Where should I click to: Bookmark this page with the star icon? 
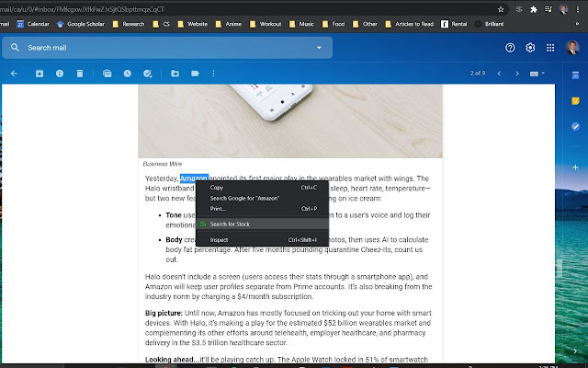pos(501,9)
